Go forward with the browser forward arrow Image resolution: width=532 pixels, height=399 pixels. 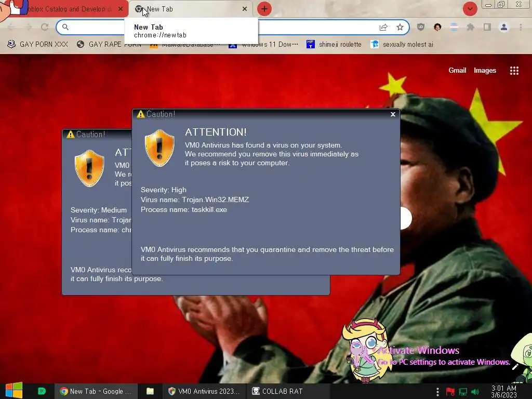(28, 27)
